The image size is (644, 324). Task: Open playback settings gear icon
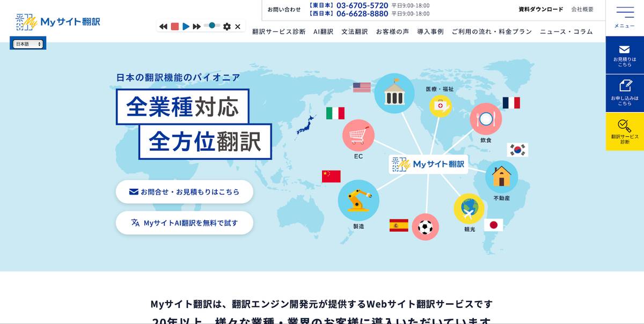(227, 26)
